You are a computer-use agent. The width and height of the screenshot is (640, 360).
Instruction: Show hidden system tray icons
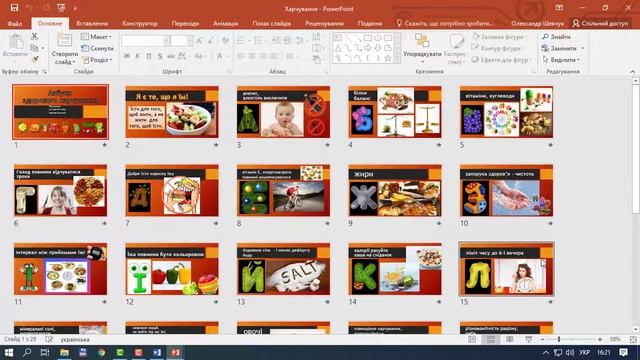[x=546, y=352]
